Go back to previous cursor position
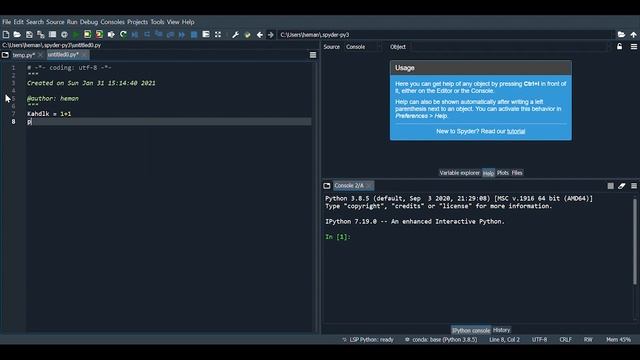Viewport: 640px width, 360px height. coord(259,35)
